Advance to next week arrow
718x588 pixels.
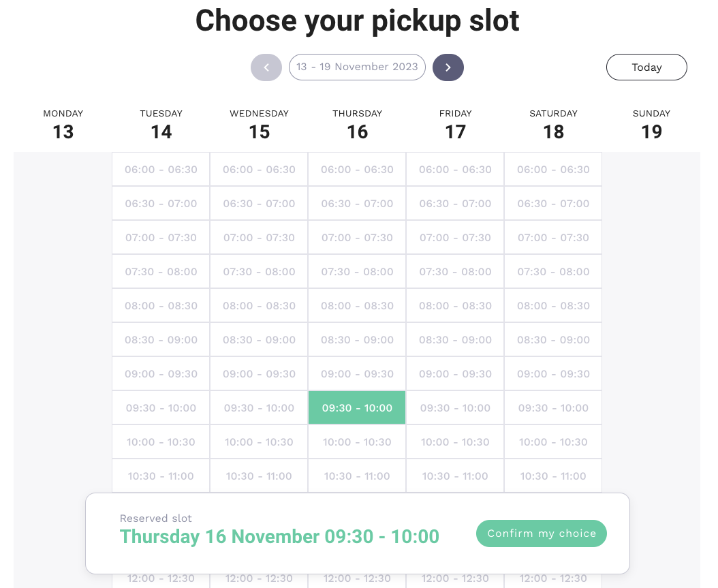pos(448,67)
